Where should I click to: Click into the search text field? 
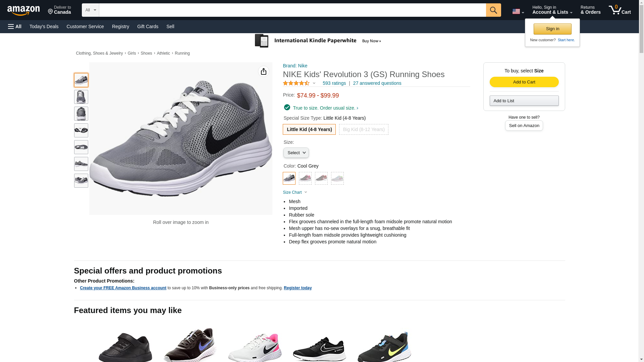click(292, 10)
